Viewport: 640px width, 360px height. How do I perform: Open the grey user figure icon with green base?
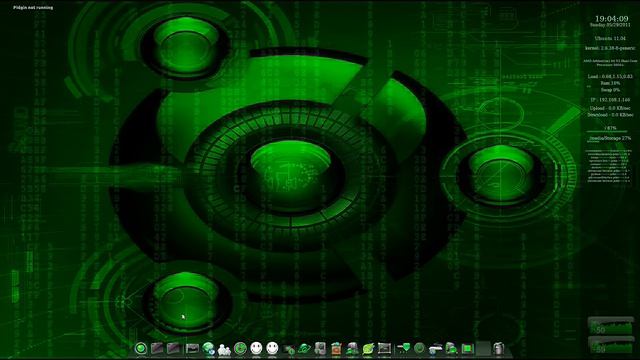point(352,348)
